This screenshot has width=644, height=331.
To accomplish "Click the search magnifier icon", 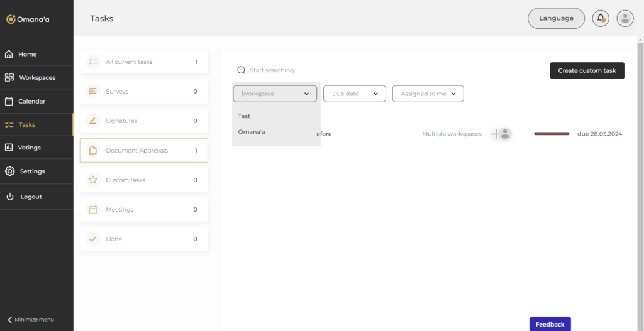I will coord(241,70).
